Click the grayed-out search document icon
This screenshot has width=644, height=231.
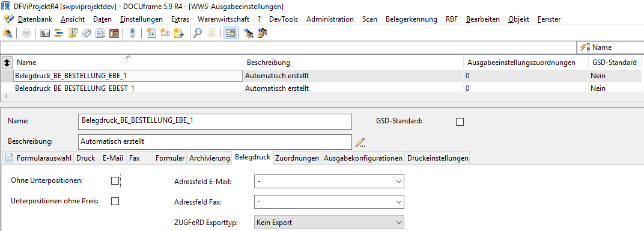coord(211,33)
